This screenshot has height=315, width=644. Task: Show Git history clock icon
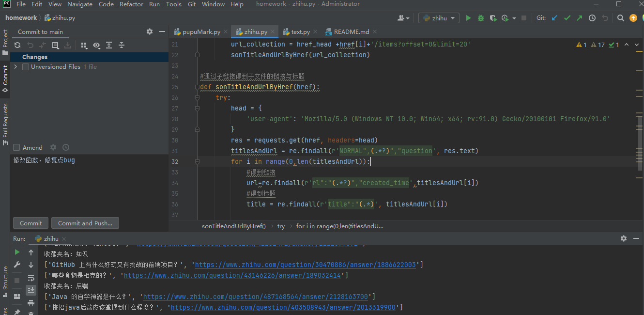[592, 18]
